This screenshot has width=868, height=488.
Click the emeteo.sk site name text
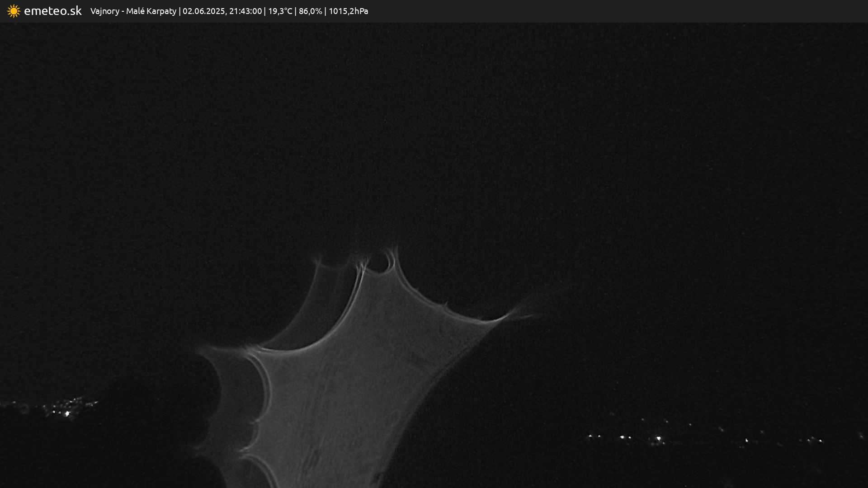click(x=52, y=11)
